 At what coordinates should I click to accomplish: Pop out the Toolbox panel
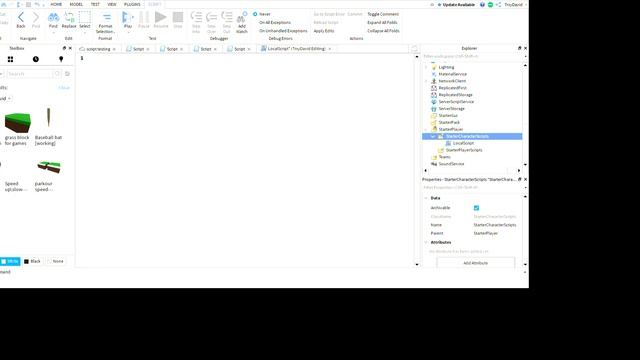point(64,48)
